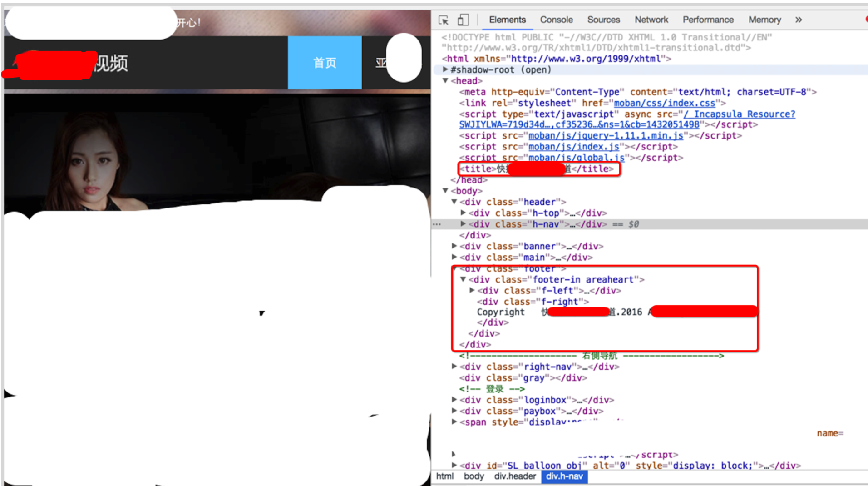
Task: Expand the f-left div node
Action: click(x=472, y=291)
